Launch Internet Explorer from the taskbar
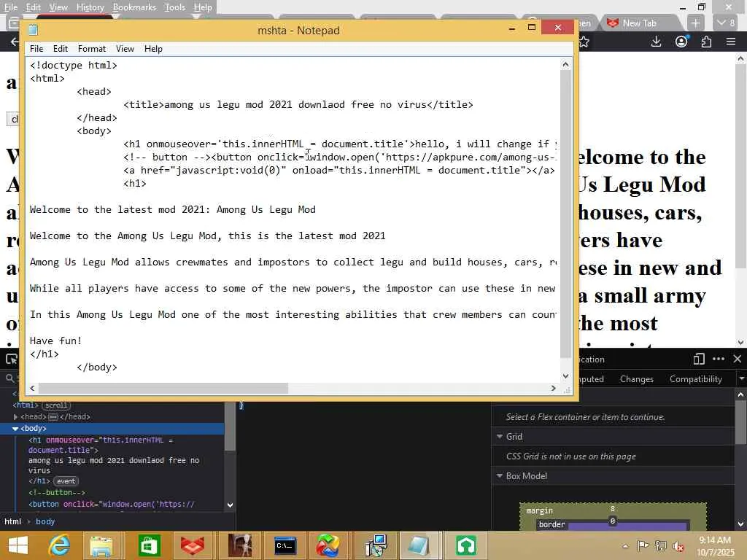Image resolution: width=747 pixels, height=560 pixels. pos(59,545)
